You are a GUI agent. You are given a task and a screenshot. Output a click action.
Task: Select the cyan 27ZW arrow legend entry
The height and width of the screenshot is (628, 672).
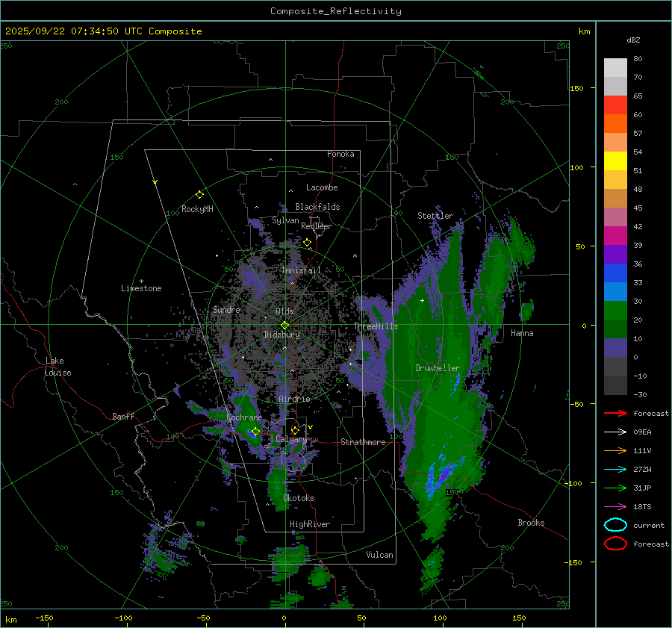(x=615, y=469)
